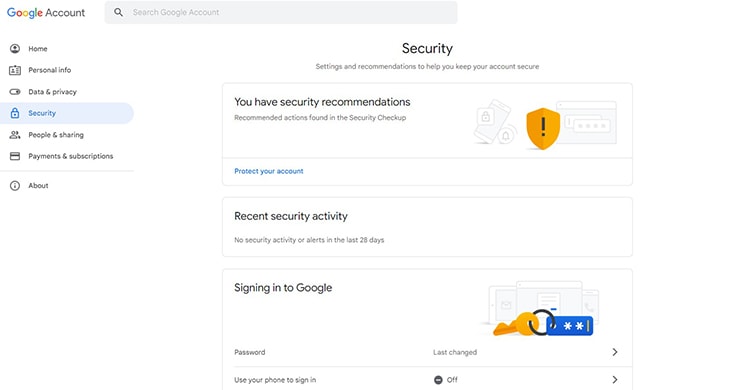Click the orange warning shield illustration
Screen dimensions: 750x390
(x=543, y=128)
